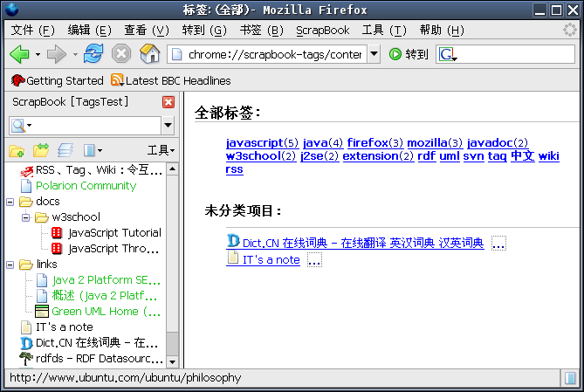Open the 查看 (V) menu
584x392 pixels.
(147, 31)
